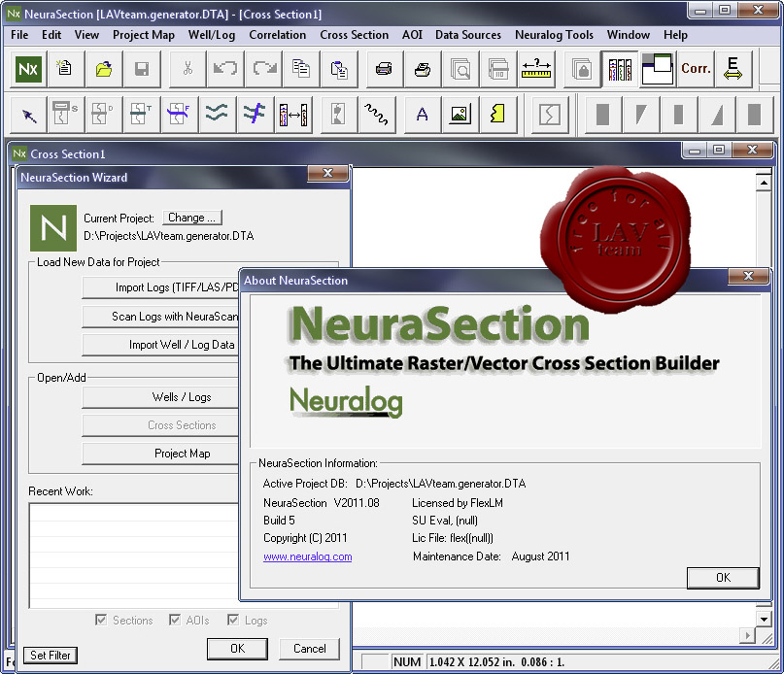Click the Undo arrow icon
Image resolution: width=784 pixels, height=674 pixels.
coord(225,69)
